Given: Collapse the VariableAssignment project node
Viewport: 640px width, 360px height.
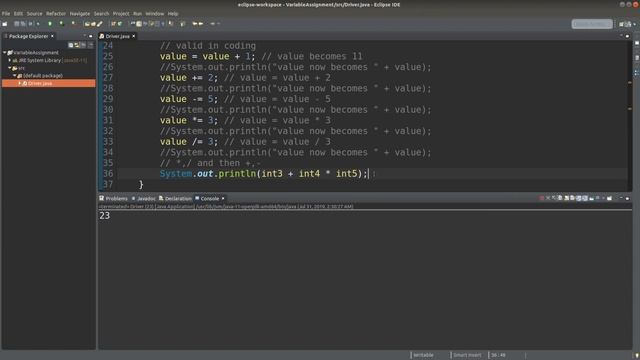Looking at the screenshot, I should point(4,53).
